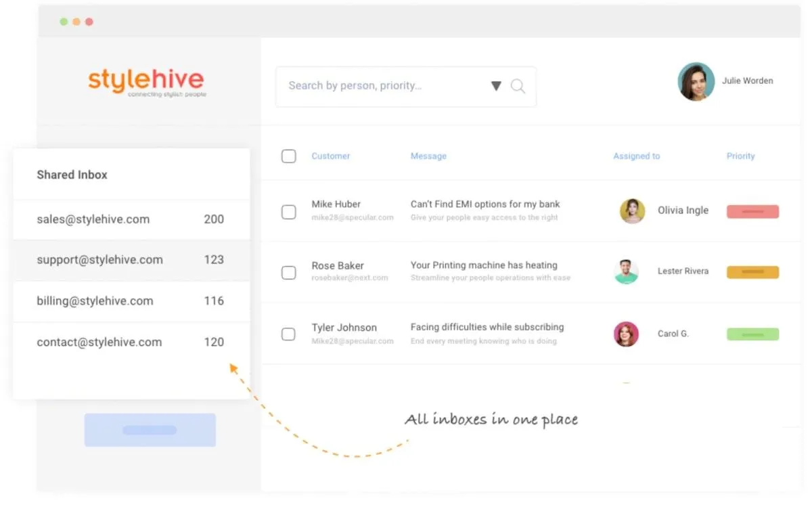812x507 pixels.
Task: Sort by the Customer column header
Action: pos(331,156)
